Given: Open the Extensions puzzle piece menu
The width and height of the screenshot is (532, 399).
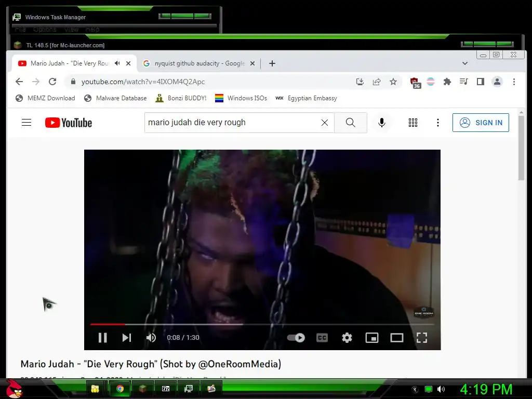Looking at the screenshot, I should pyautogui.click(x=447, y=82).
